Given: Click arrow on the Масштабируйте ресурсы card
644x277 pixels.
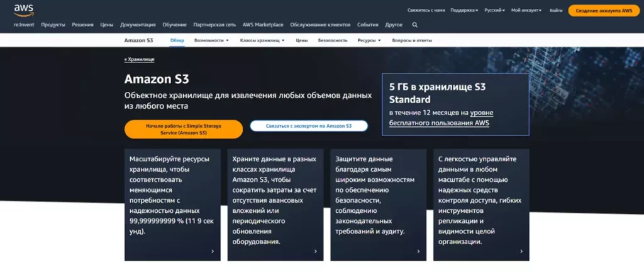Looking at the screenshot, I should 213,251.
